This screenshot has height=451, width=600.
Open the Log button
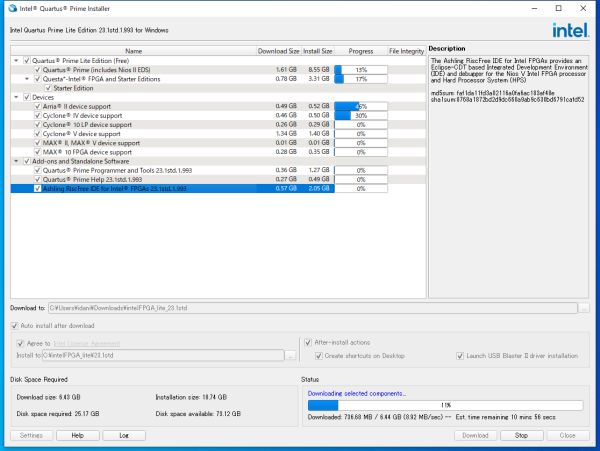pos(124,435)
